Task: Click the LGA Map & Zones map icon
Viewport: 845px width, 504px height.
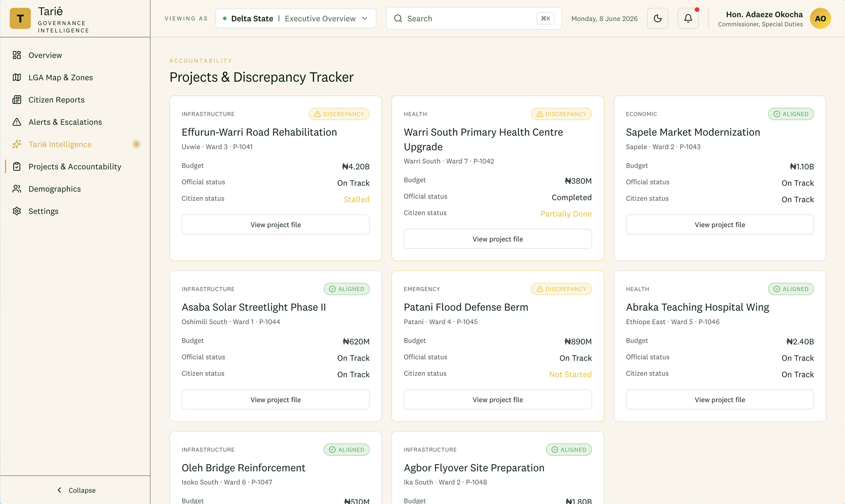Action: click(x=17, y=77)
